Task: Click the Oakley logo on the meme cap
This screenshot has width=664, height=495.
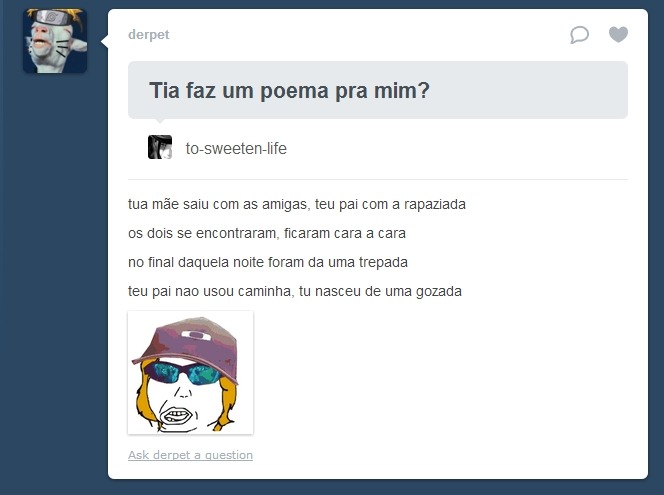Action: click(x=196, y=335)
